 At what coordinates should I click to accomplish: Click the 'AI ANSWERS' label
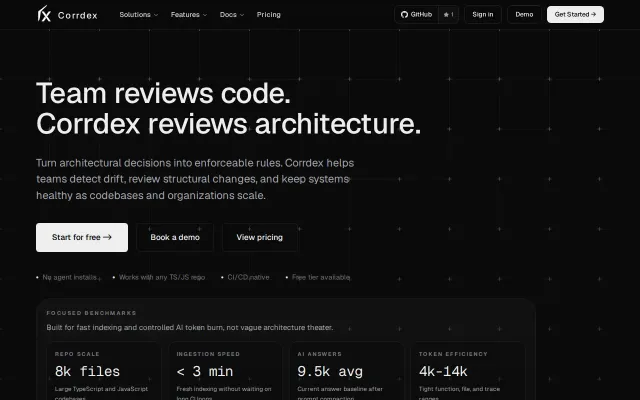320,354
